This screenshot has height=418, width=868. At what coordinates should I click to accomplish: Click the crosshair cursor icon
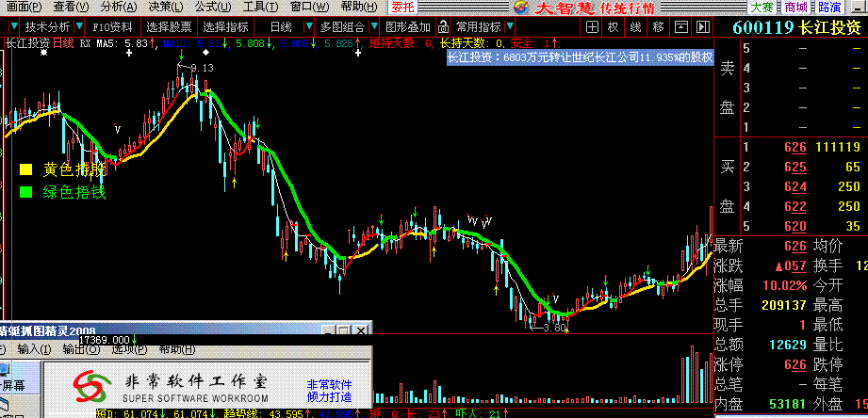[592, 26]
